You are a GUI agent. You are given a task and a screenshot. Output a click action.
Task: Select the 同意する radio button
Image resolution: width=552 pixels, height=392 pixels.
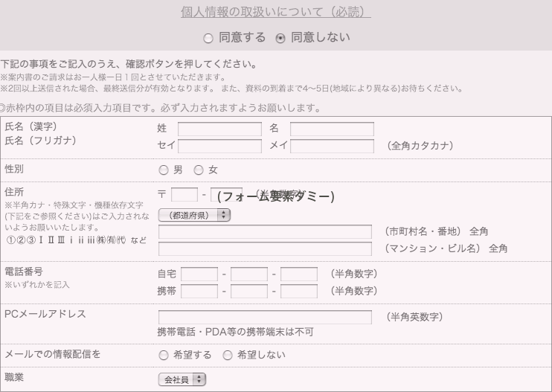(x=208, y=37)
